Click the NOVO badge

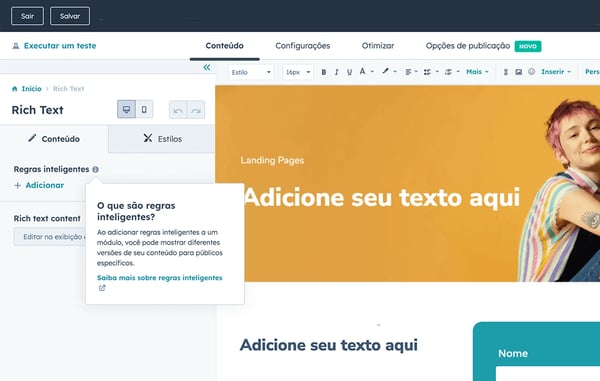pos(528,46)
